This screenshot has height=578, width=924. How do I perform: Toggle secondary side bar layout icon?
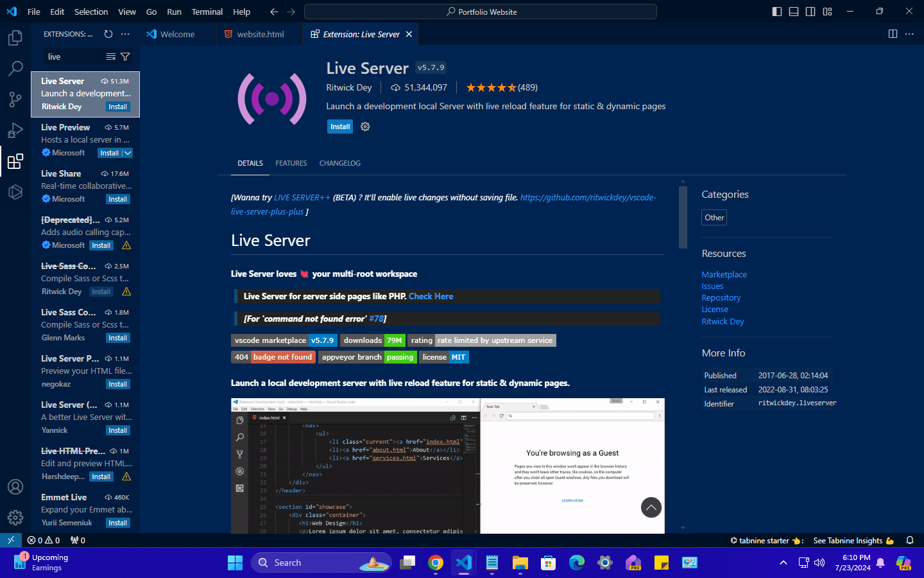[x=810, y=12]
